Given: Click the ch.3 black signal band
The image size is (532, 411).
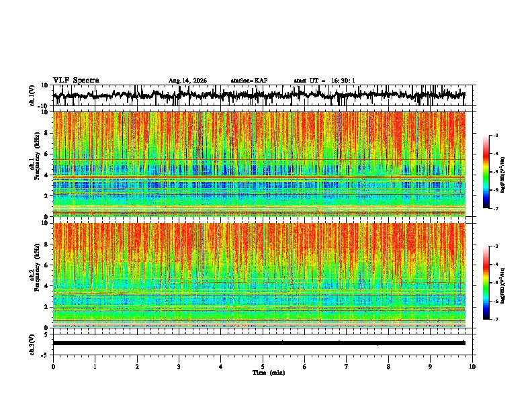Looking at the screenshot, I should (259, 343).
